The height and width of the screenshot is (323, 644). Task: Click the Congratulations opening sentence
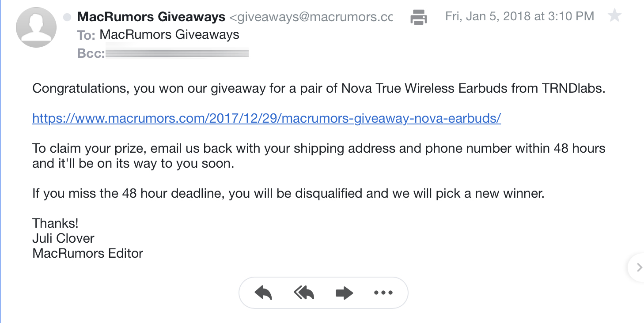coord(319,88)
